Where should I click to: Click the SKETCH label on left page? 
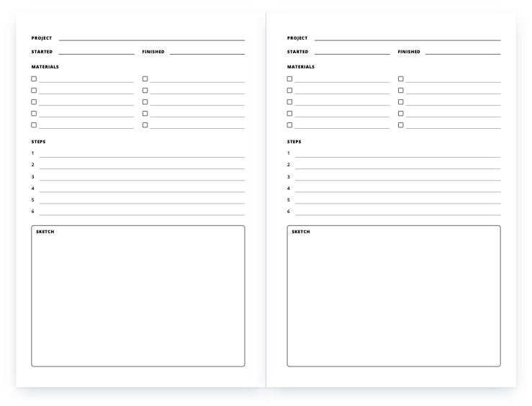click(x=45, y=232)
